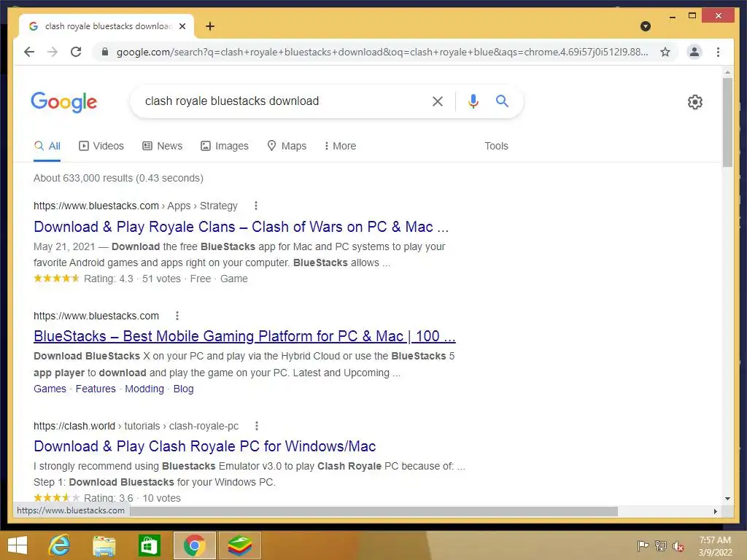
Task: Open the Chrome three-dot menu
Action: 718,52
